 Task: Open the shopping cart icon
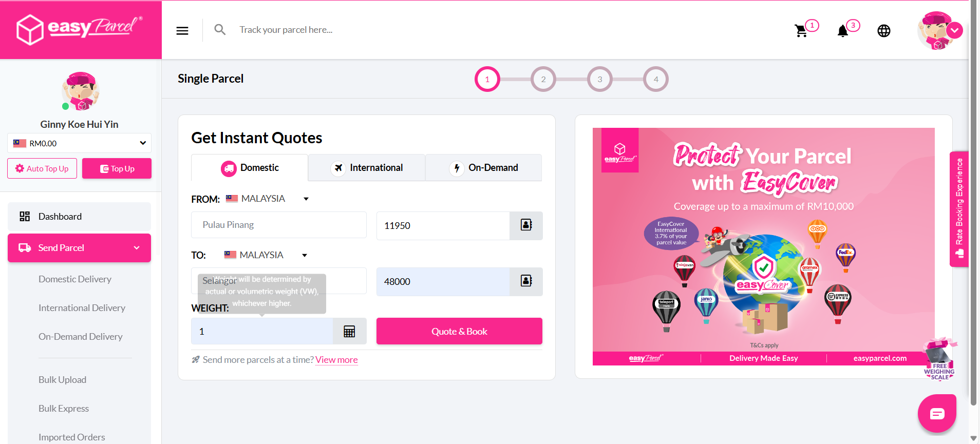pos(801,31)
